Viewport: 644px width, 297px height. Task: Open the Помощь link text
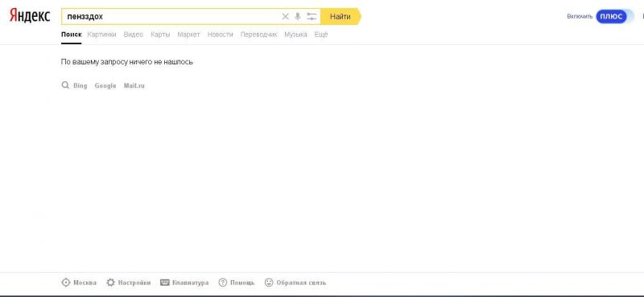coord(242,283)
